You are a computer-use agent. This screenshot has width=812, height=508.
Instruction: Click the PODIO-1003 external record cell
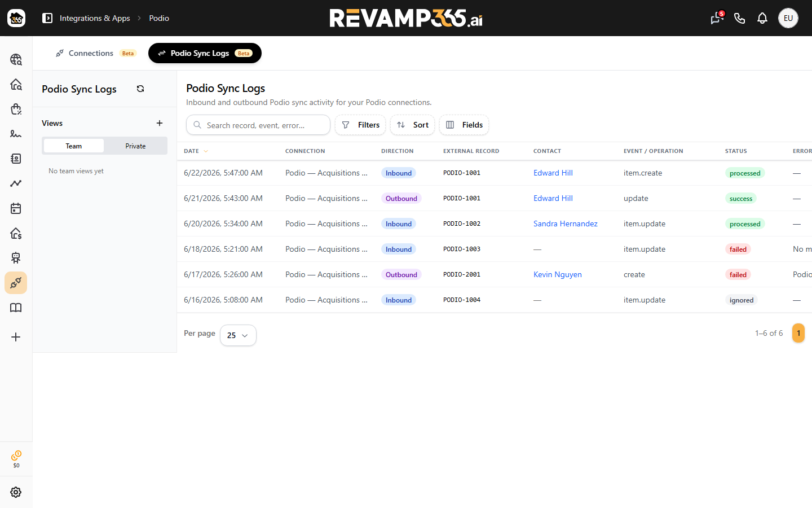[462, 249]
